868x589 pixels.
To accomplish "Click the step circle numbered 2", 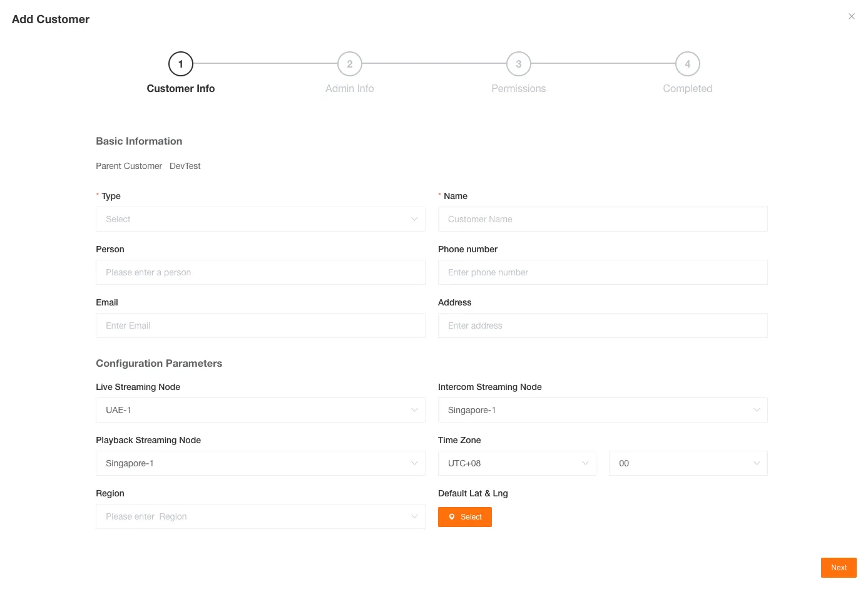I will pos(349,63).
